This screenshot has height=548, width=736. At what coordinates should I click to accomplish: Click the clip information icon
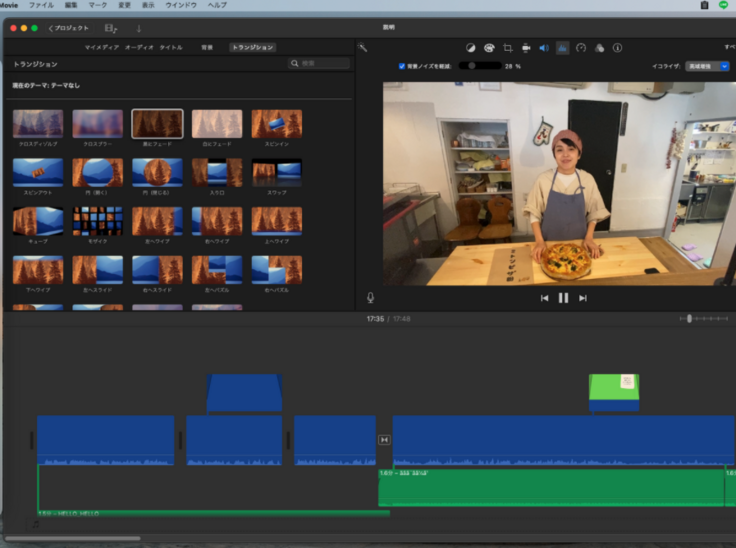(x=617, y=47)
